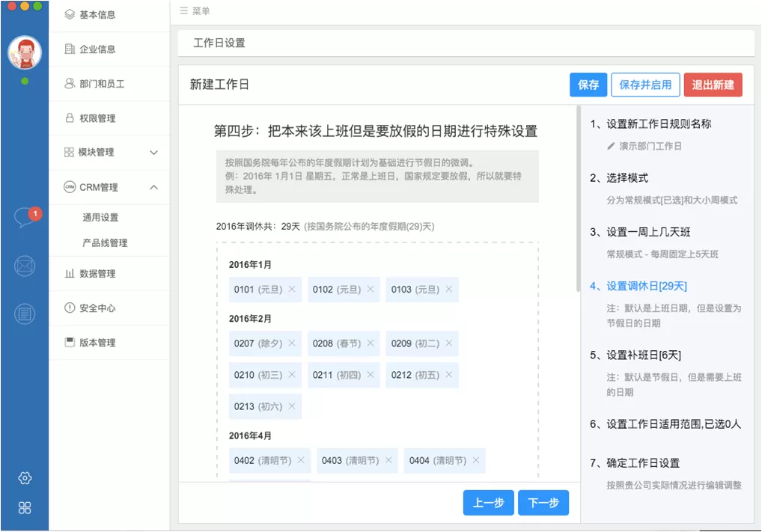Remove the 0212 (初五) holiday tag

click(x=449, y=375)
